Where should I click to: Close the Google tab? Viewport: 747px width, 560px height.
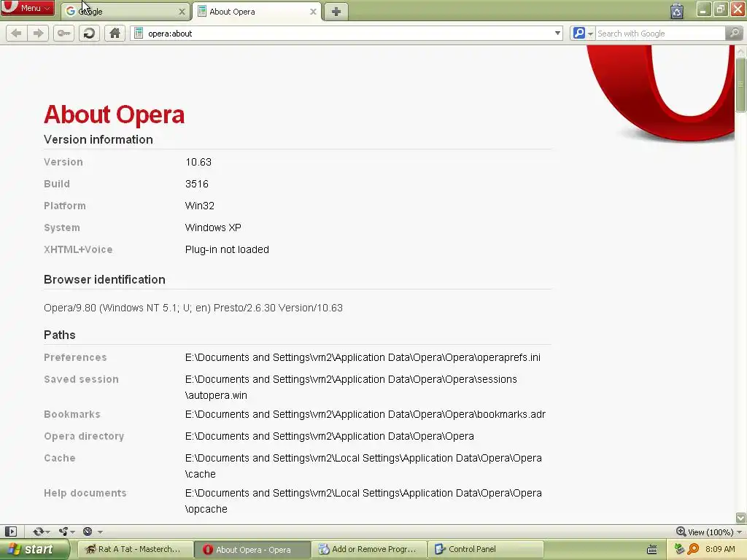coord(182,12)
